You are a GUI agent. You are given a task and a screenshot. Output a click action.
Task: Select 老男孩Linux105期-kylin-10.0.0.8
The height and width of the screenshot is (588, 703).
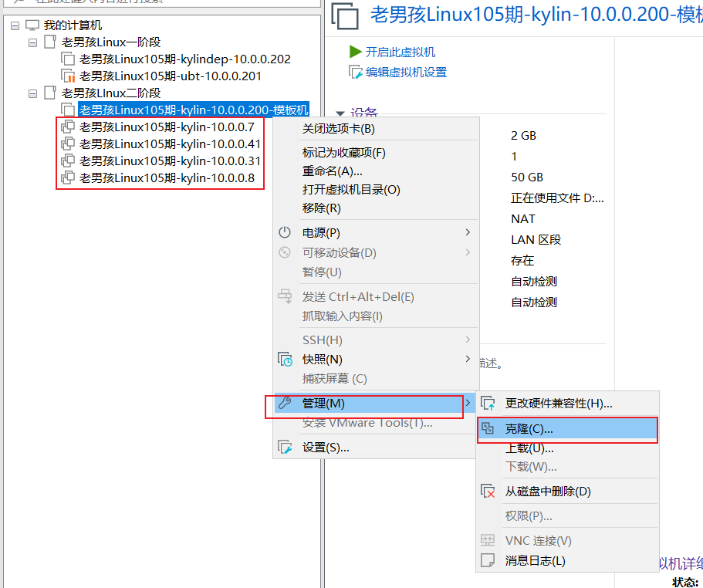coord(167,178)
